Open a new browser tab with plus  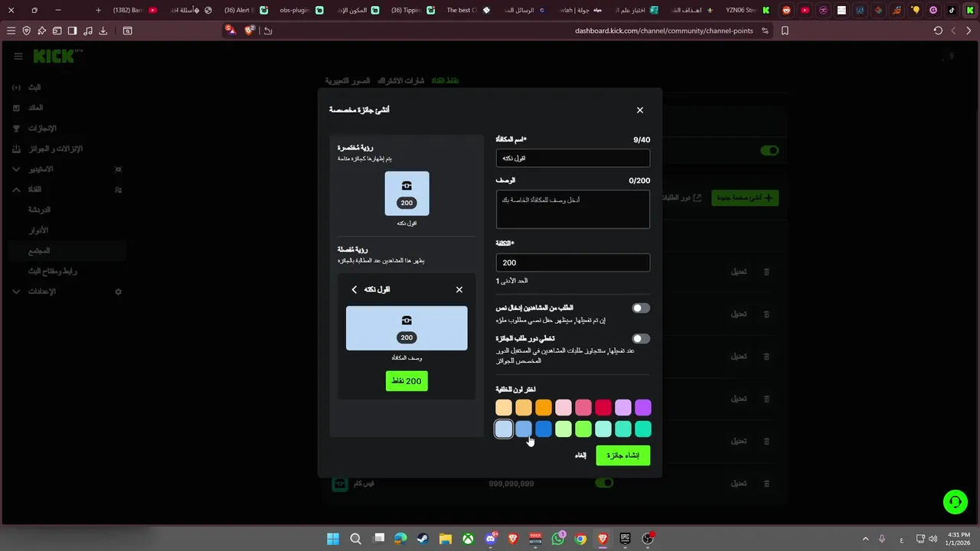(98, 10)
